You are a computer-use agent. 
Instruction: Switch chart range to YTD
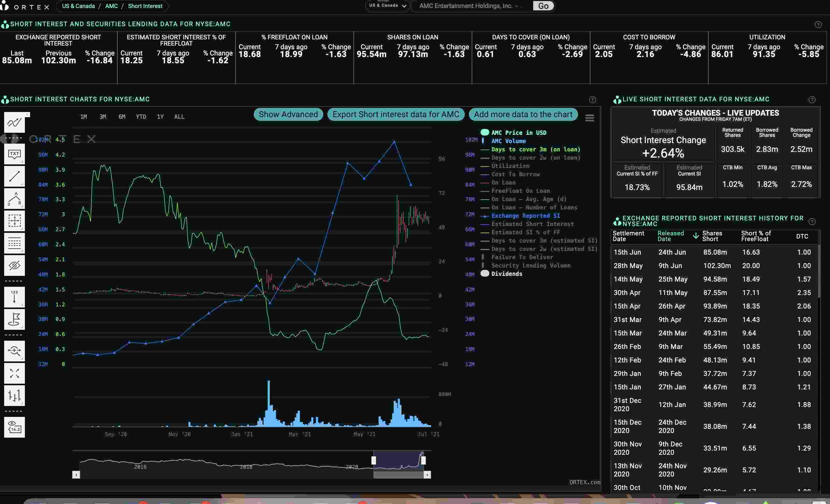141,117
